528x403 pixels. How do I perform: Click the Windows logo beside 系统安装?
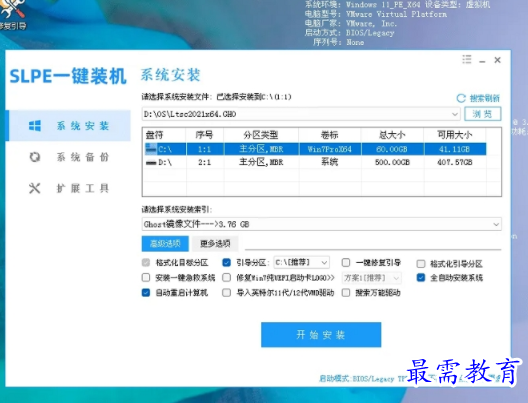point(35,126)
